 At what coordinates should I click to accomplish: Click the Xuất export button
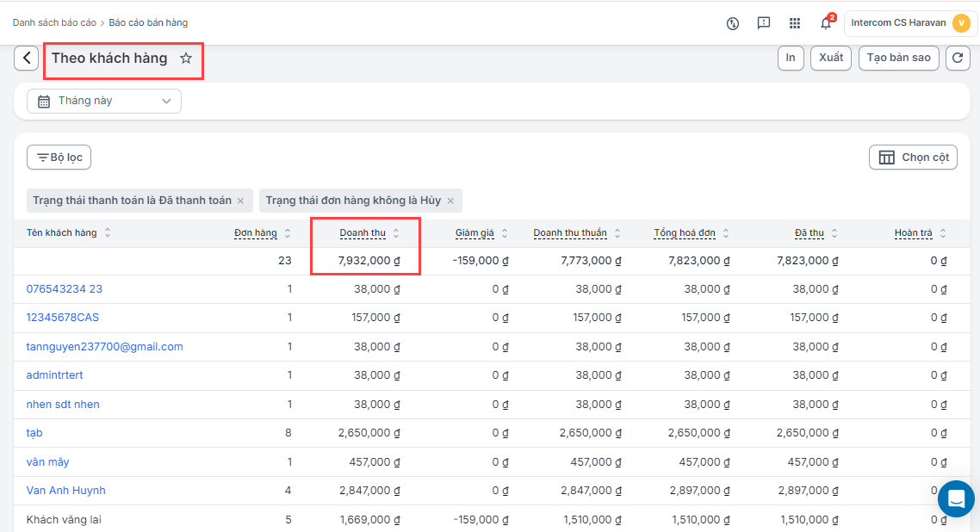pyautogui.click(x=830, y=58)
